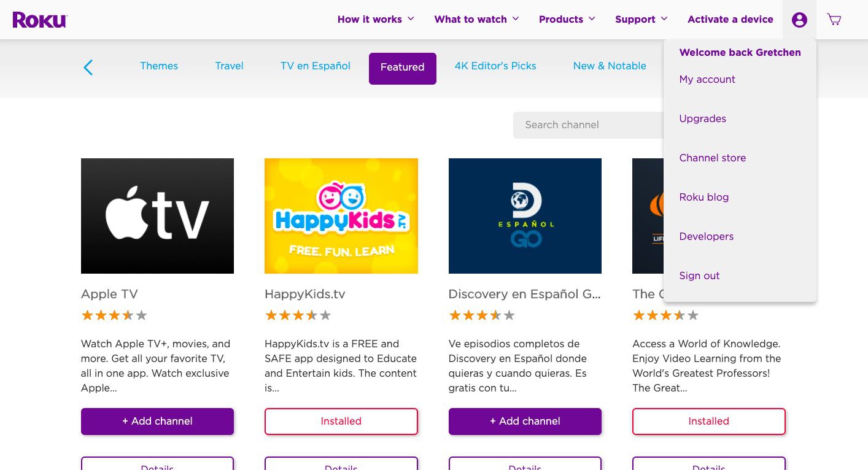Screen dimensions: 868x470
Task: Add the Apple TV channel
Action: pyautogui.click(x=157, y=422)
